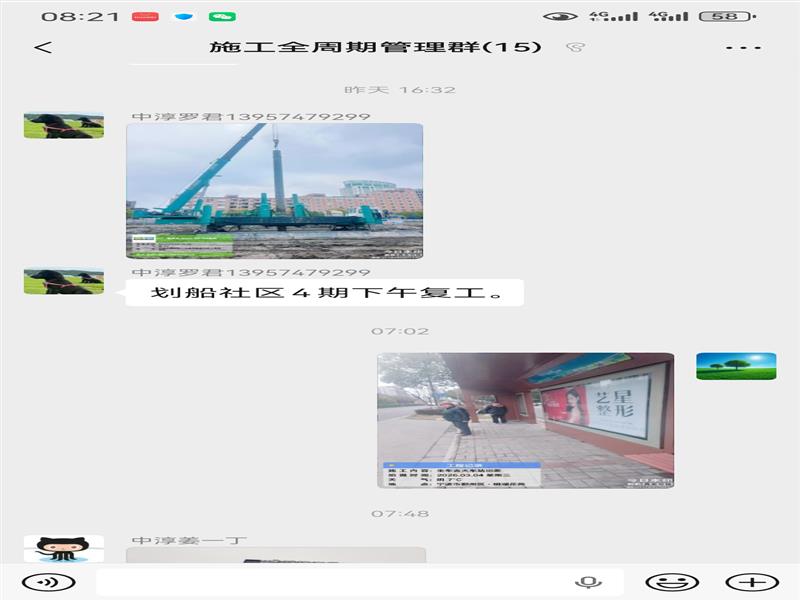This screenshot has width=800, height=600.
Task: Open the three-dot chat options menu
Action: [x=743, y=47]
